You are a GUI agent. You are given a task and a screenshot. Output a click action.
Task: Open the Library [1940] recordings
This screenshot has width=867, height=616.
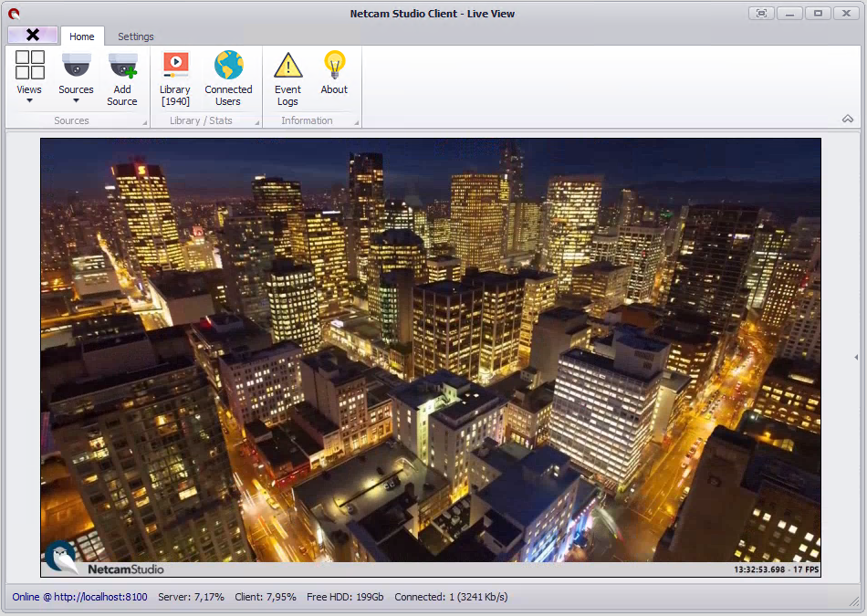175,77
